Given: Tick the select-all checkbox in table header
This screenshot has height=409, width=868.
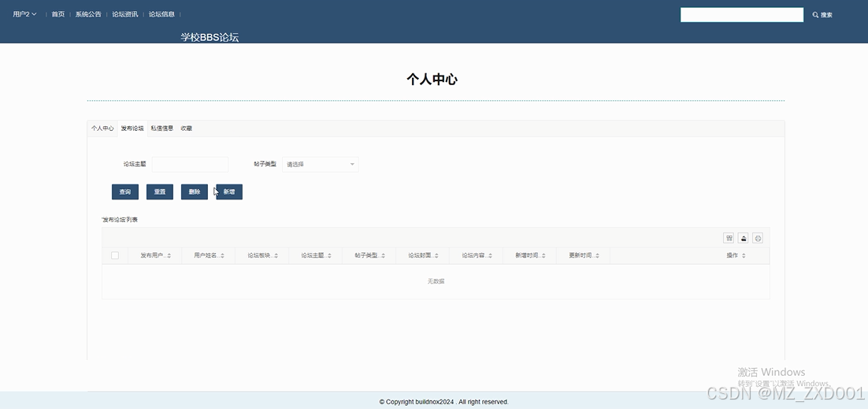Looking at the screenshot, I should (114, 255).
